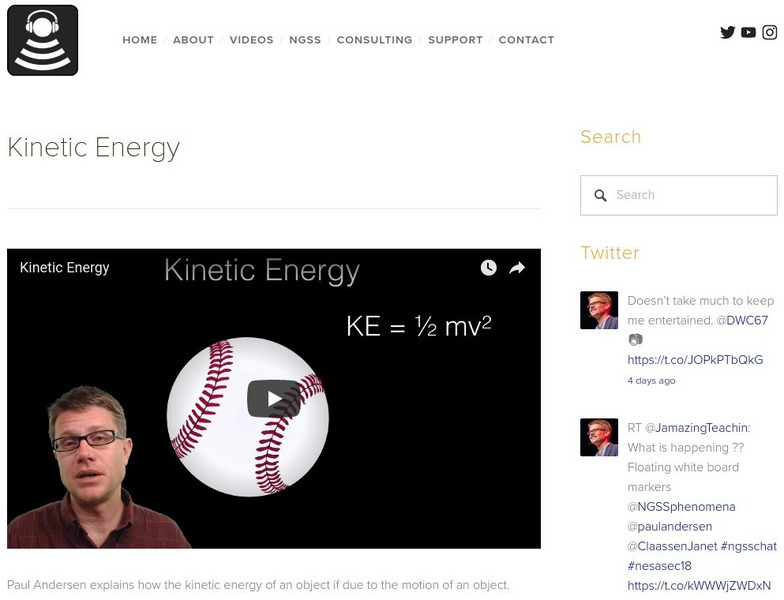Open the YouTube social icon
The width and height of the screenshot is (784, 600).
[x=748, y=32]
